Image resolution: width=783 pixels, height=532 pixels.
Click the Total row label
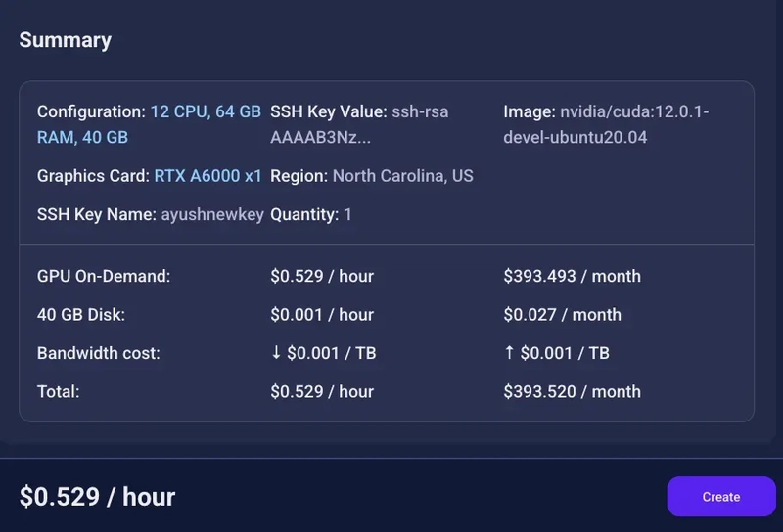click(58, 392)
